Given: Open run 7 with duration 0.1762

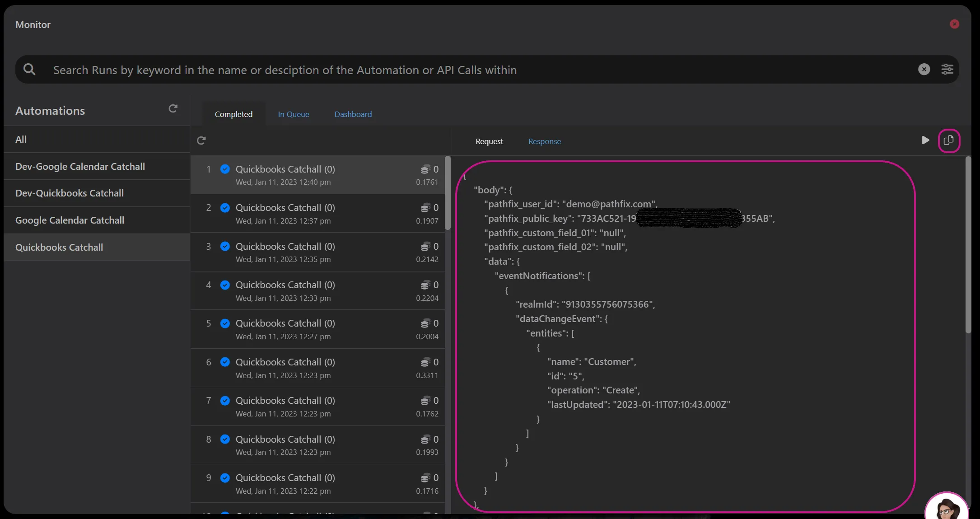Looking at the screenshot, I should [317, 407].
